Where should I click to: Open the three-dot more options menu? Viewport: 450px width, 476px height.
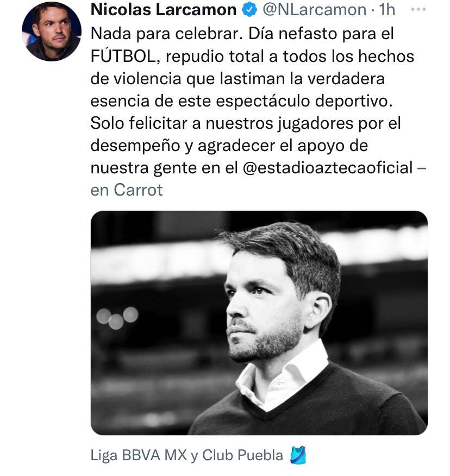[419, 10]
